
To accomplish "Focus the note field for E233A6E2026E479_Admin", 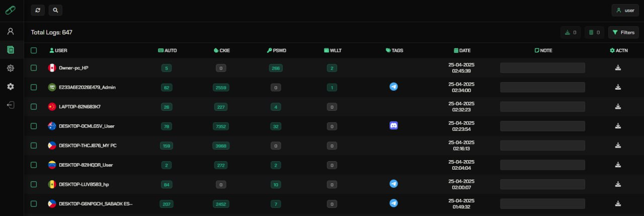I will [542, 87].
